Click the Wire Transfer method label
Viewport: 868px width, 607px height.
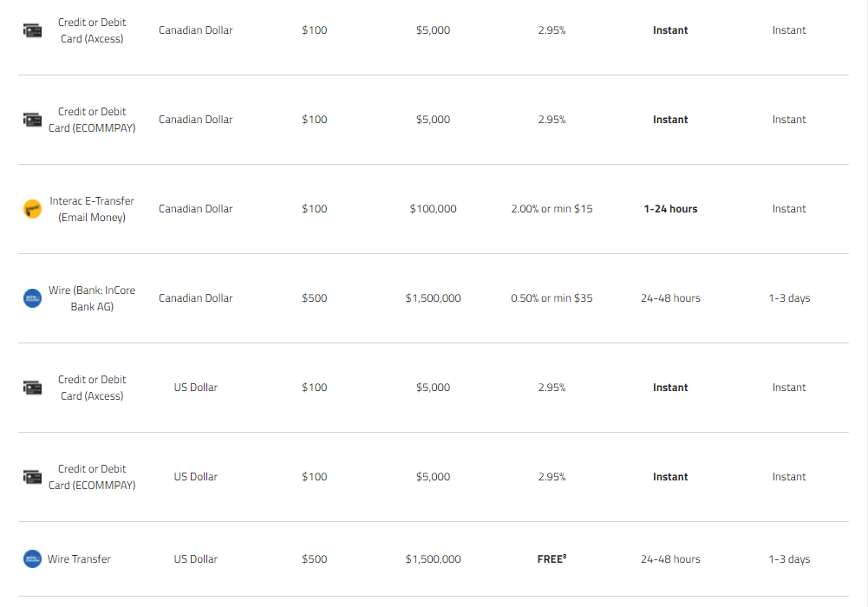tap(79, 558)
